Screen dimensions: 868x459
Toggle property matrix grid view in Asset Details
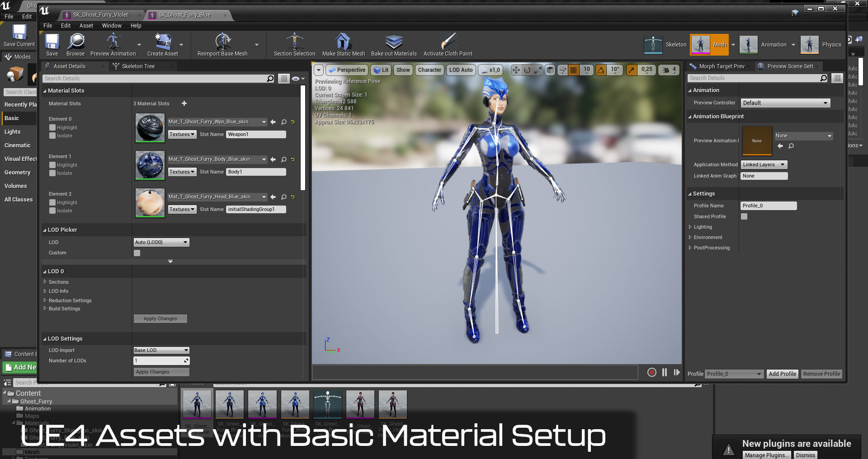(283, 79)
